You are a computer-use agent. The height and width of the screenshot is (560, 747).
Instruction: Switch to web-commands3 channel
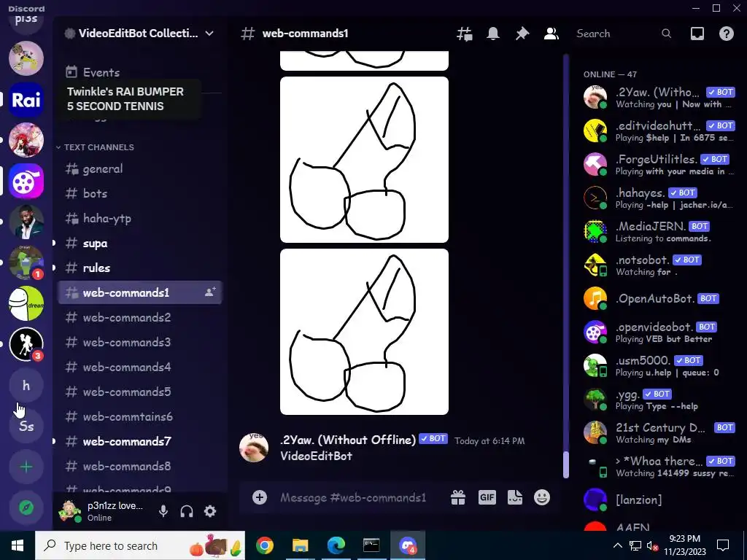pos(139,342)
